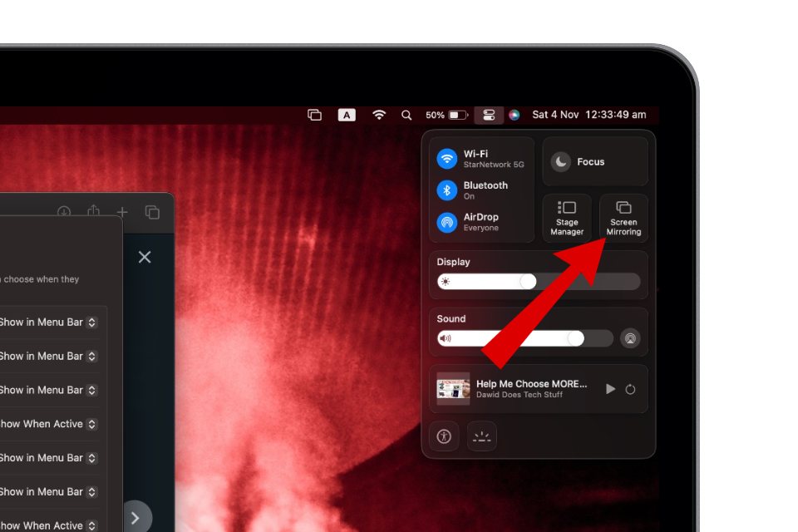This screenshot has width=798, height=532.
Task: Toggle Stage Manager tile
Action: coord(567,219)
